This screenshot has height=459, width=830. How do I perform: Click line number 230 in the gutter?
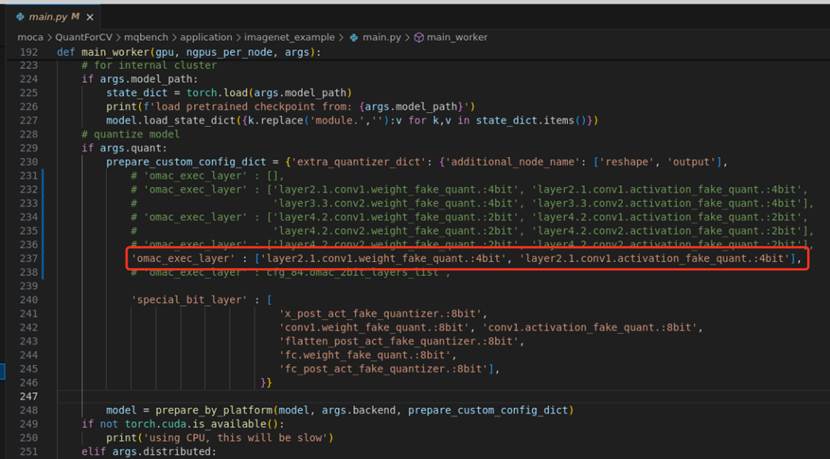(28, 162)
